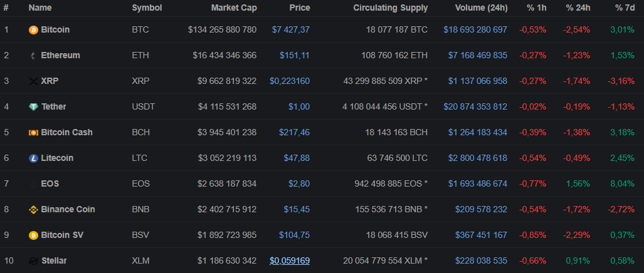Viewport: 644px width, 273px height.
Task: Sort table by Market Cap column
Action: coord(233,8)
